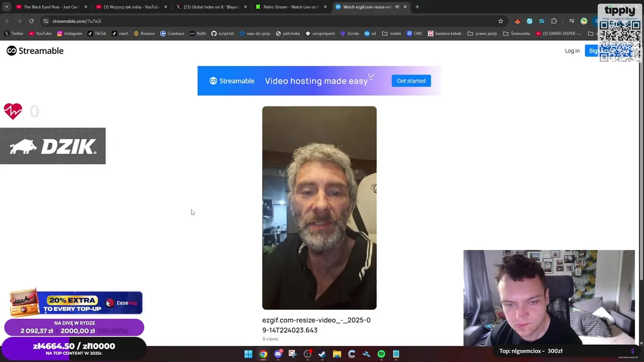The image size is (644, 362).
Task: Reload the current page
Action: point(31,21)
